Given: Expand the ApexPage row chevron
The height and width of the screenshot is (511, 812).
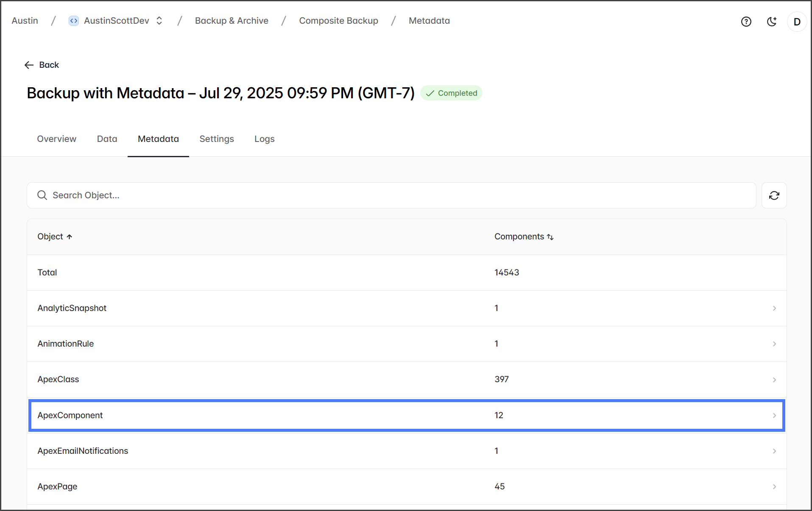Looking at the screenshot, I should 774,487.
